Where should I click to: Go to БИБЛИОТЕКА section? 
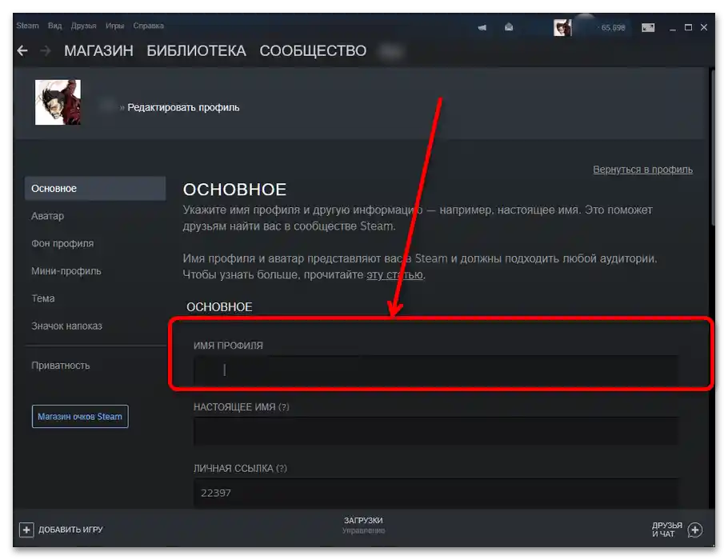coord(196,50)
